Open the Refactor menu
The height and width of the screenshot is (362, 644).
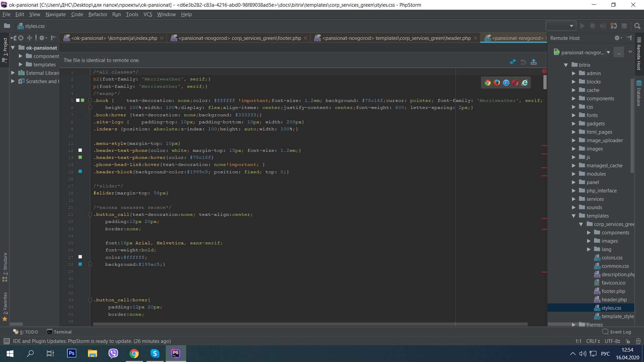pos(98,14)
